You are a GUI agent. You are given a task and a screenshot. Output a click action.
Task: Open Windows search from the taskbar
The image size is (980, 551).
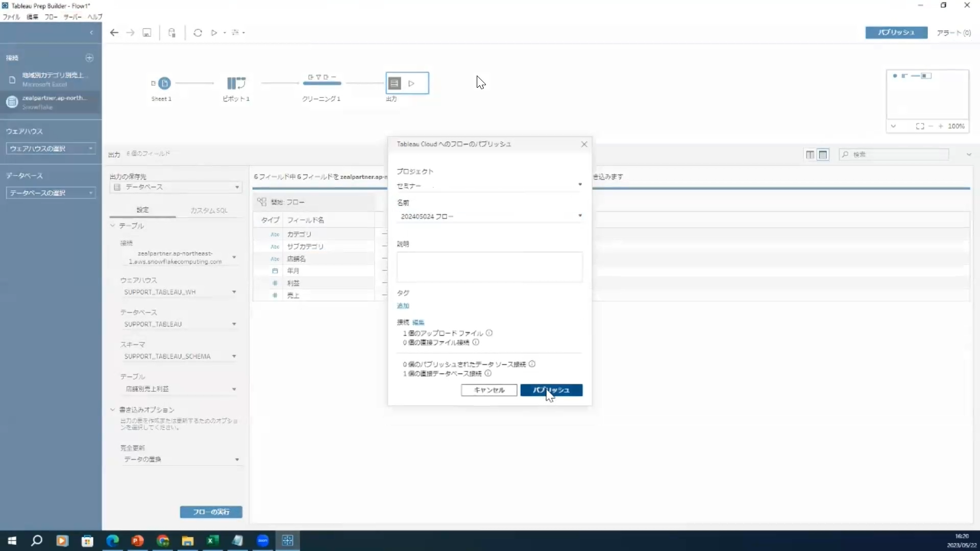[37, 541]
